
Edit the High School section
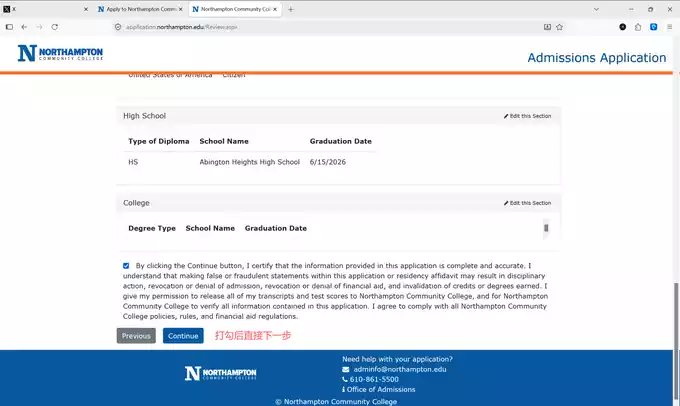[527, 116]
